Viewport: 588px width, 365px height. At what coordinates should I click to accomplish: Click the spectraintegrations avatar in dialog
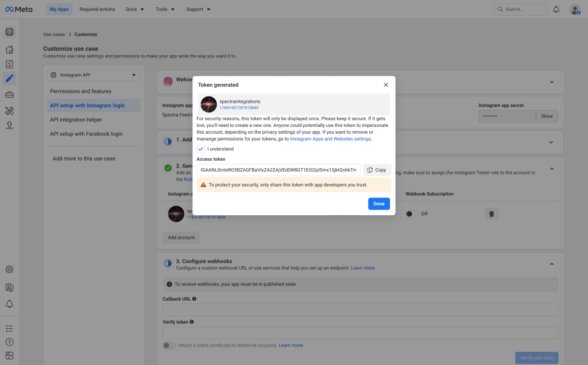pos(208,104)
